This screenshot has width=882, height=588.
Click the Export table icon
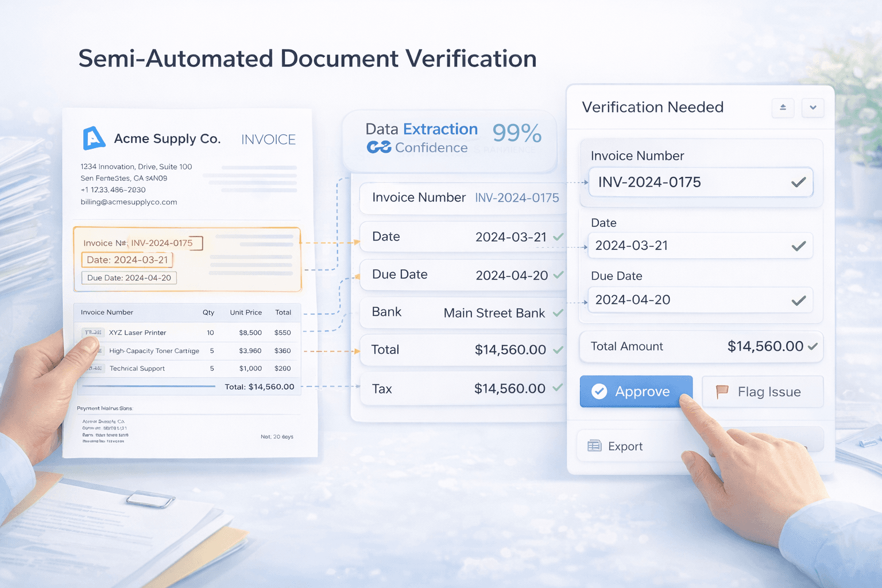pos(594,446)
